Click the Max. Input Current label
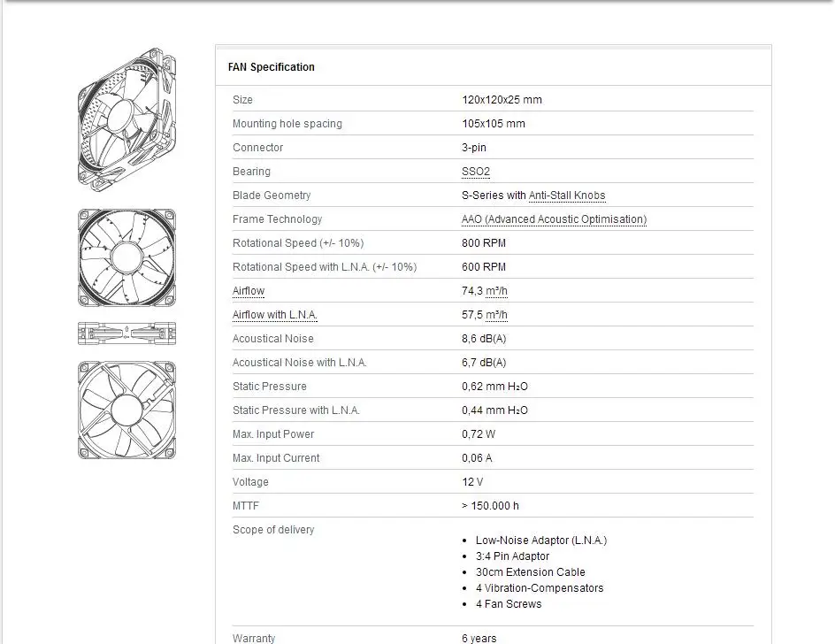This screenshot has height=644, width=835. pos(276,458)
